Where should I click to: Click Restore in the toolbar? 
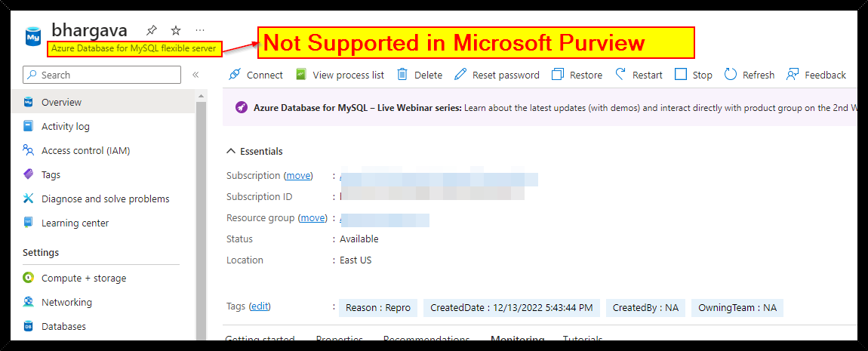[x=577, y=75]
